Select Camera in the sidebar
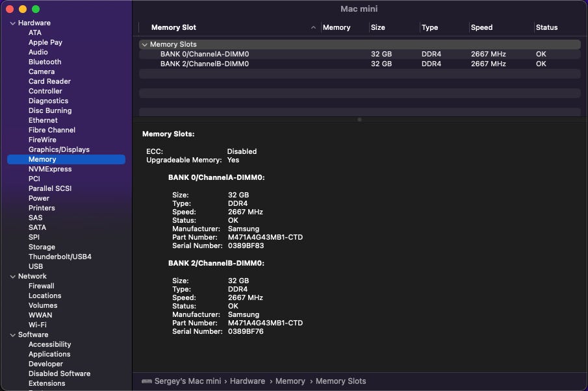The image size is (588, 391). (42, 71)
